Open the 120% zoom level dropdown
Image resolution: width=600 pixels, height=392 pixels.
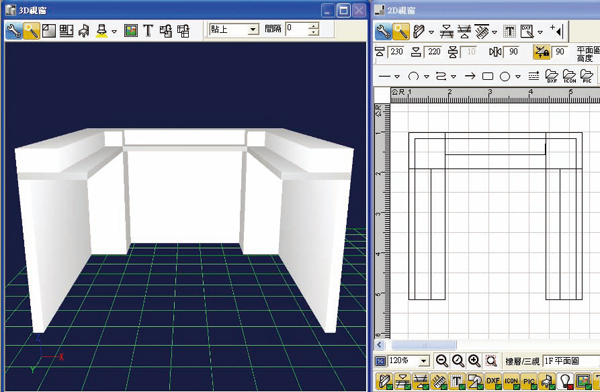[x=423, y=361]
